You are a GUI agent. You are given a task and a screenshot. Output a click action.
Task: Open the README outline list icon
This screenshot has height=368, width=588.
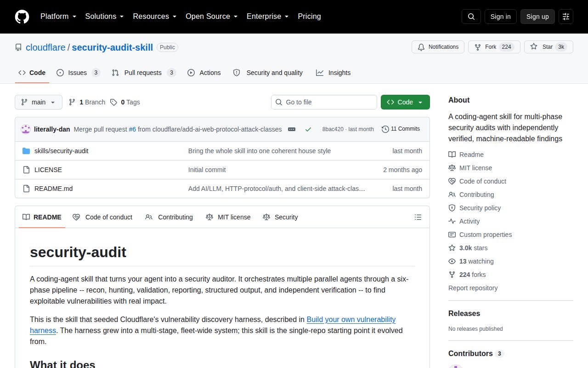(418, 217)
